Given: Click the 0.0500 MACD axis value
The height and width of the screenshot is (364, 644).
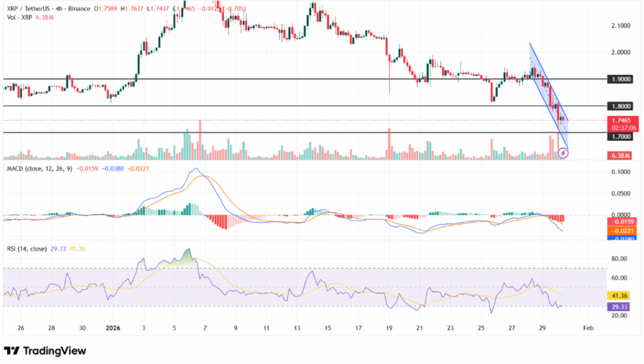Looking at the screenshot, I should tap(621, 193).
